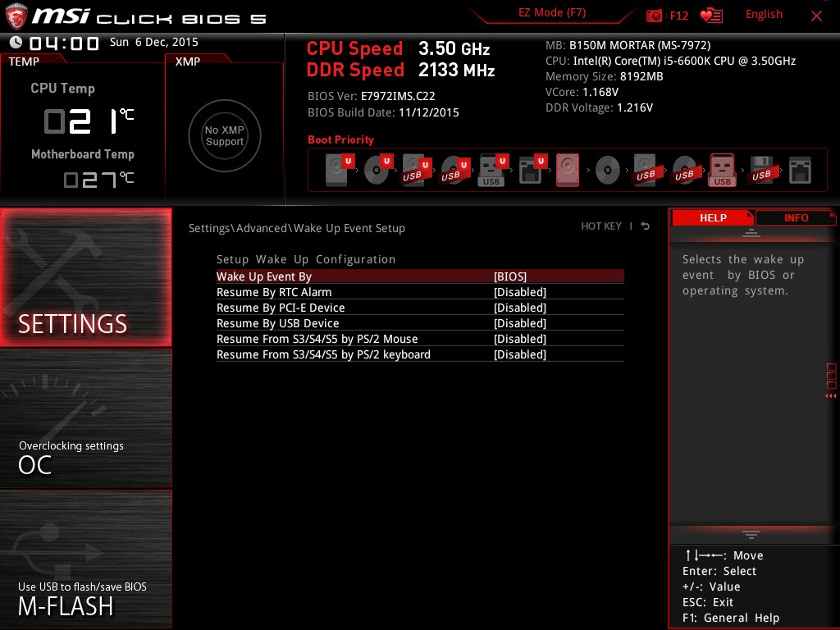Select the UEFI network boot icon
840x630 pixels.
(x=532, y=171)
